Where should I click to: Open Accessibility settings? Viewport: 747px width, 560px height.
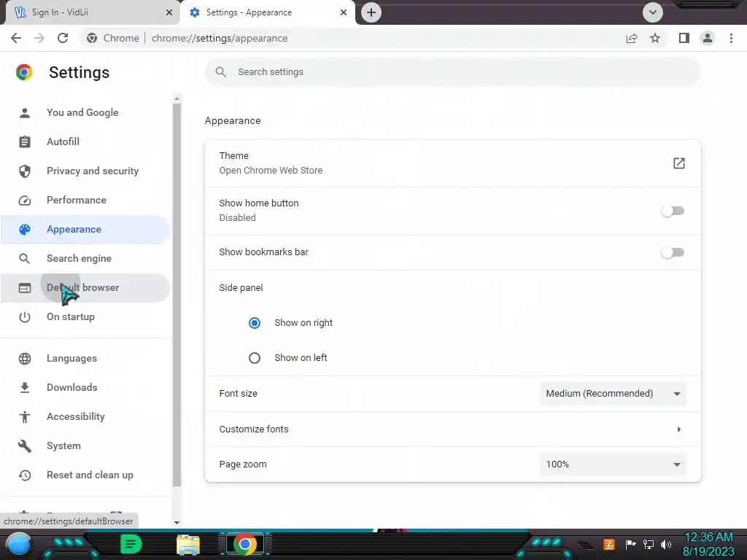click(x=85, y=416)
